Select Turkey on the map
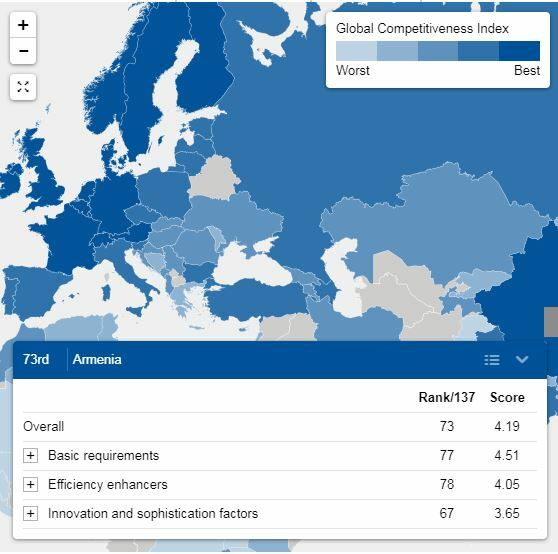Screen dimensions: 558x554 (256, 299)
